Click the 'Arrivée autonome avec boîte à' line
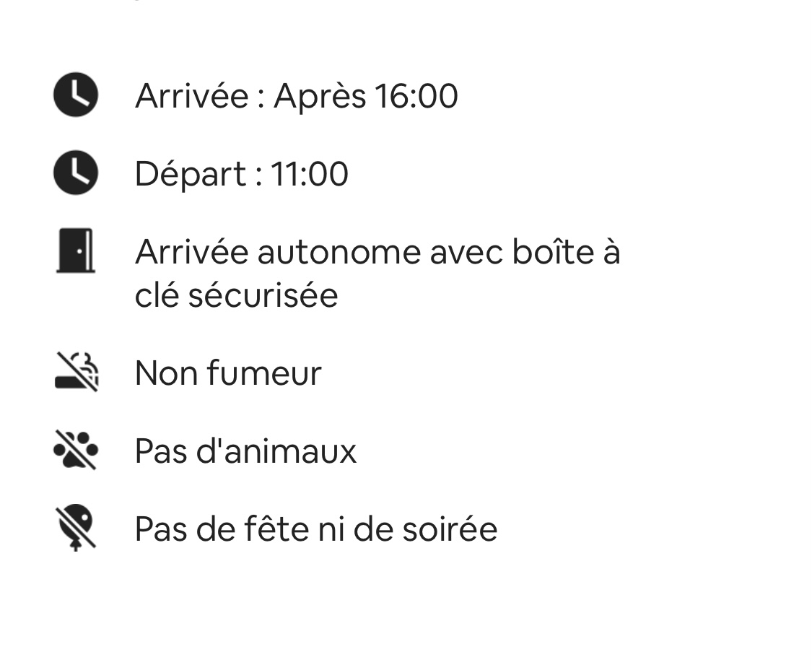Viewport: 812px width, 670px height. [x=377, y=252]
